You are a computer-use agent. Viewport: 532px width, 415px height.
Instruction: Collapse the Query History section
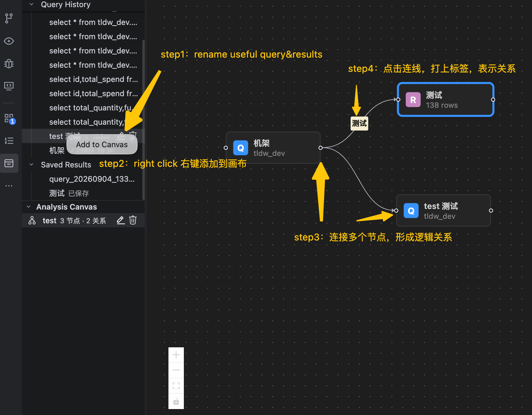tap(31, 4)
